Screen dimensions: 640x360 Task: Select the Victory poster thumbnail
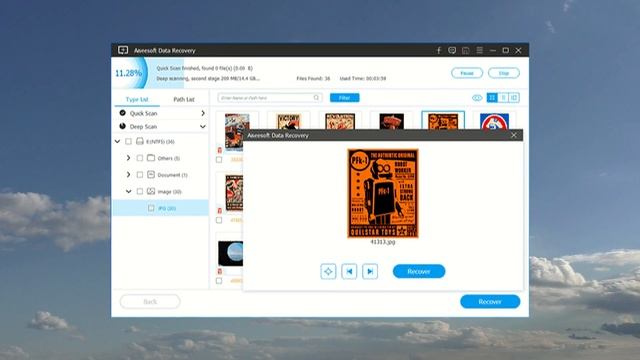(x=289, y=121)
